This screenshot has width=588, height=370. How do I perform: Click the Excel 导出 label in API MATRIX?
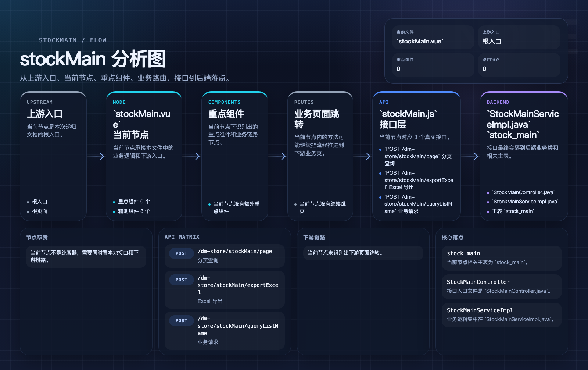point(210,301)
